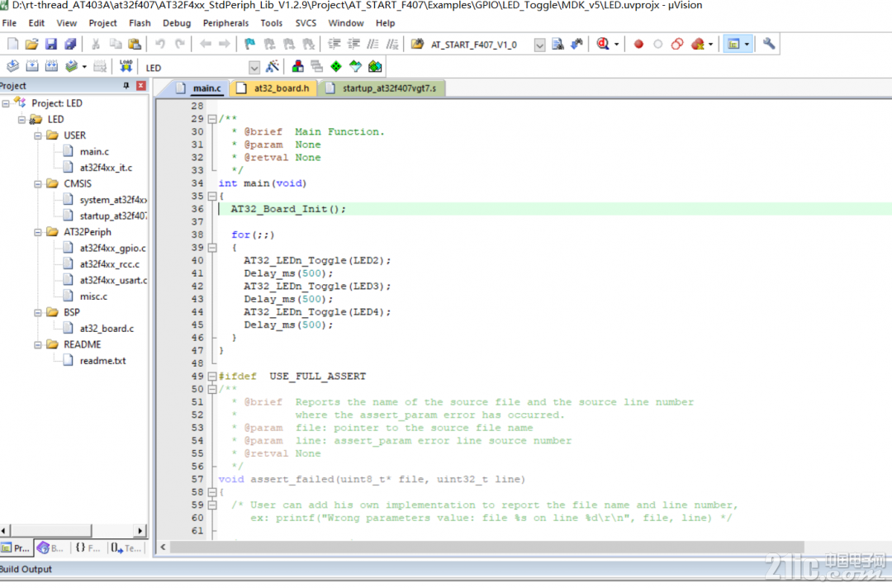The height and width of the screenshot is (588, 892).
Task: Pin or auto-hide the Project panel
Action: 126,86
